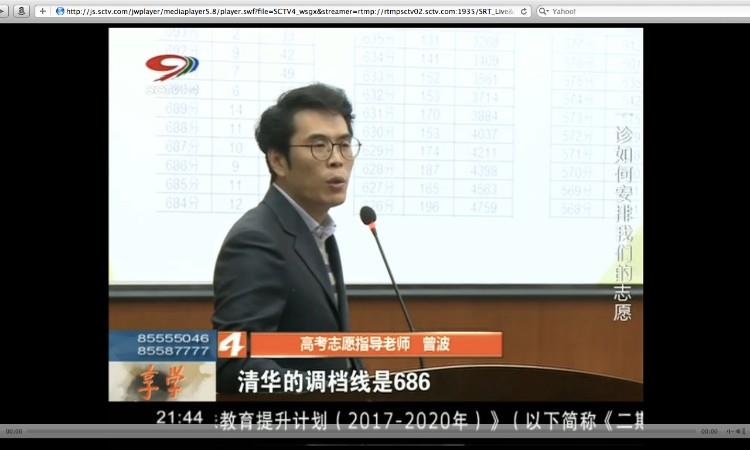
Task: Click the toolbar button left of the plus button
Action: point(22,11)
